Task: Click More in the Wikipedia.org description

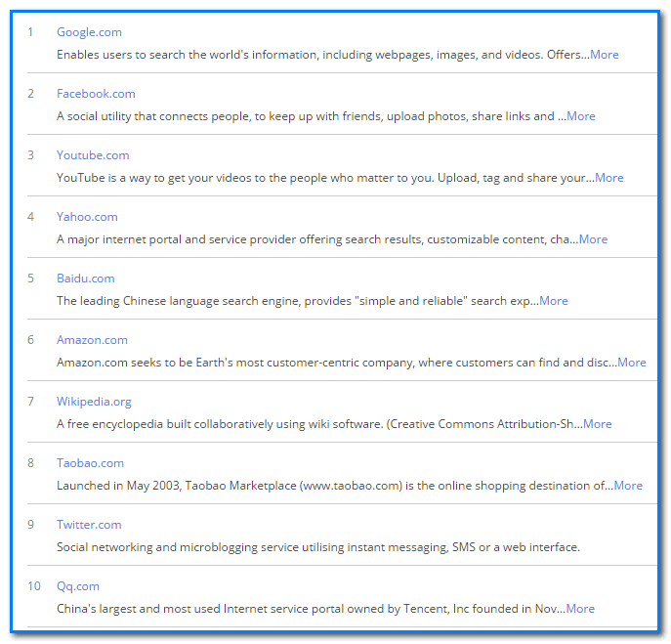Action: click(x=598, y=424)
